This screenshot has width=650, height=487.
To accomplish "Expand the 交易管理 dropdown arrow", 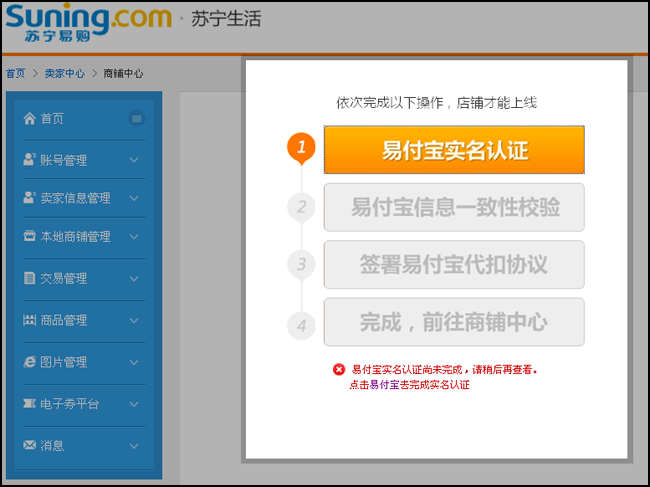I will pos(135,278).
